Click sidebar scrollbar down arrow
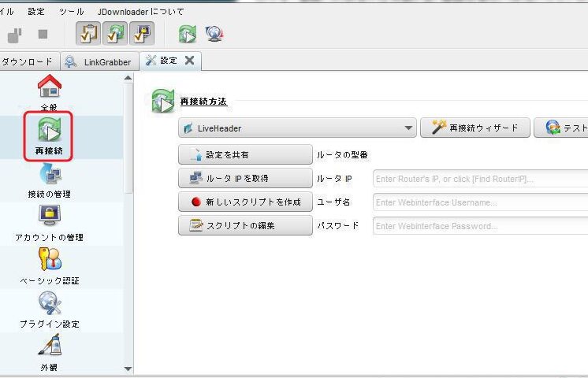 [x=129, y=369]
